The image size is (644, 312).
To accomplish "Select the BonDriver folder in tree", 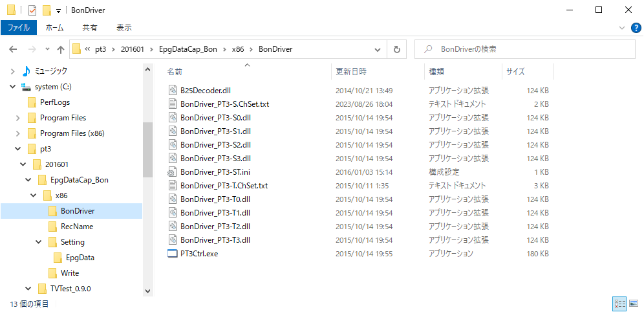I will click(x=78, y=211).
